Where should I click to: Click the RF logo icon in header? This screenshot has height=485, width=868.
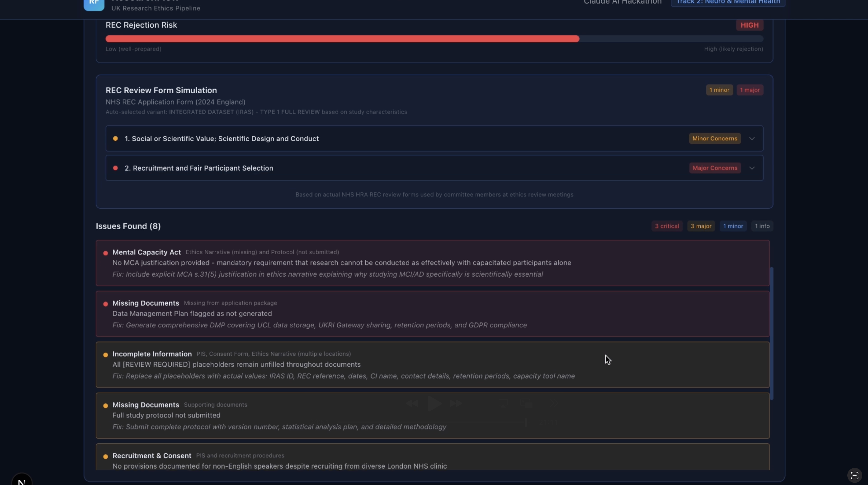click(x=94, y=4)
